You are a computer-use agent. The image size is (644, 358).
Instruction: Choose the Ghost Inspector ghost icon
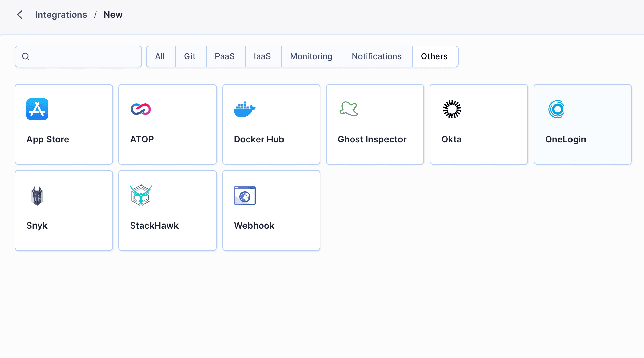[x=349, y=109]
